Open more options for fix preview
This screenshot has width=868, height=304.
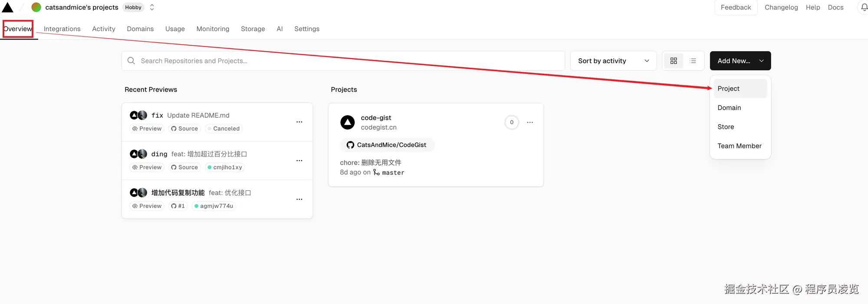coord(299,122)
